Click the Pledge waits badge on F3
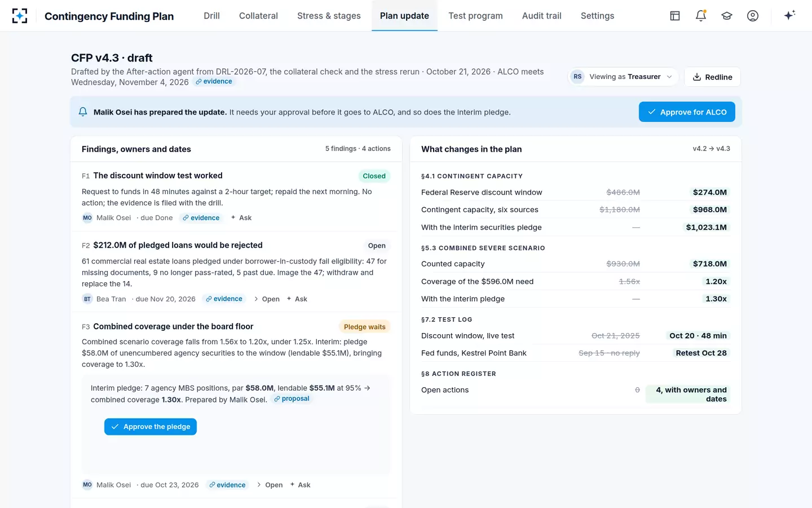 click(365, 327)
